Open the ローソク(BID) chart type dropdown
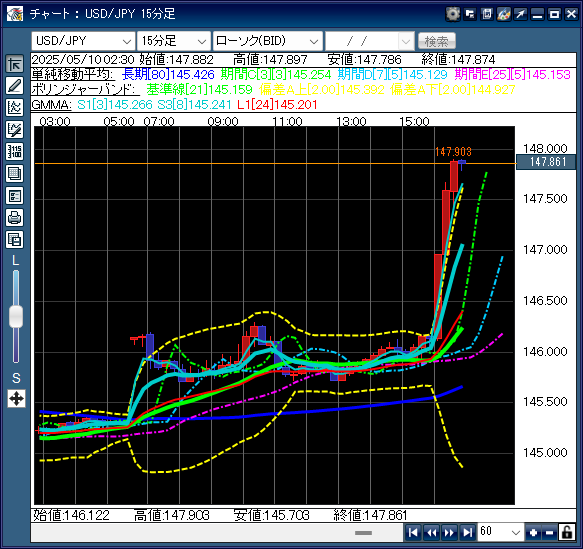This screenshot has width=583, height=549. pyautogui.click(x=267, y=41)
